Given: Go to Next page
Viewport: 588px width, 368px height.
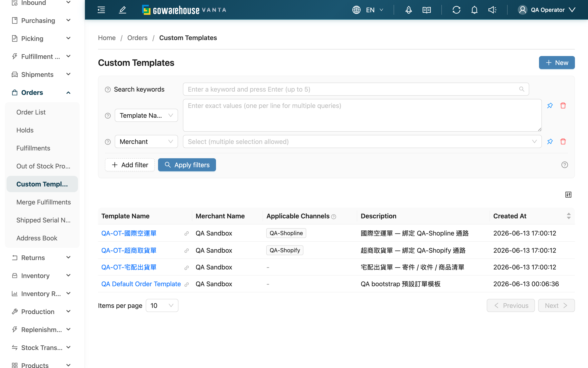Looking at the screenshot, I should click(x=556, y=305).
